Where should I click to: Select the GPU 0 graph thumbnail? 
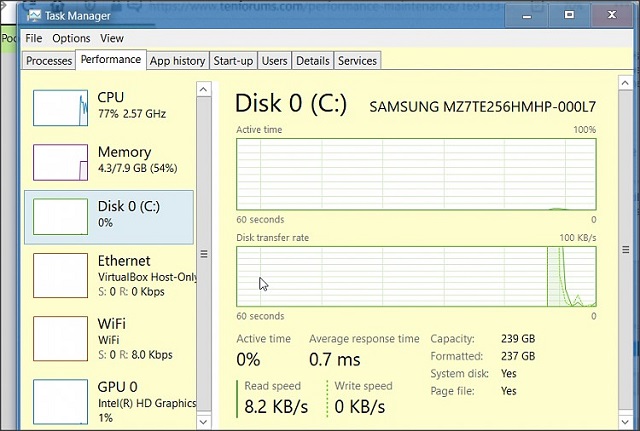click(60, 402)
